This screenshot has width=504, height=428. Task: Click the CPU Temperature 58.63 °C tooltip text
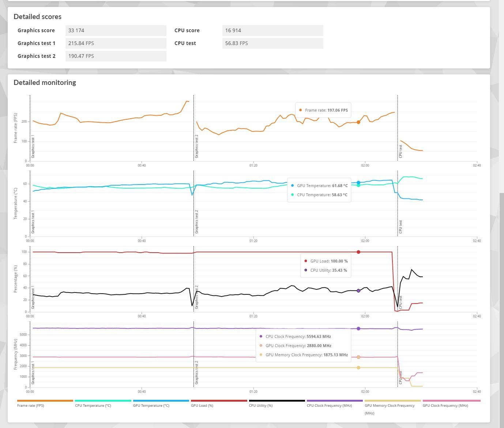322,195
